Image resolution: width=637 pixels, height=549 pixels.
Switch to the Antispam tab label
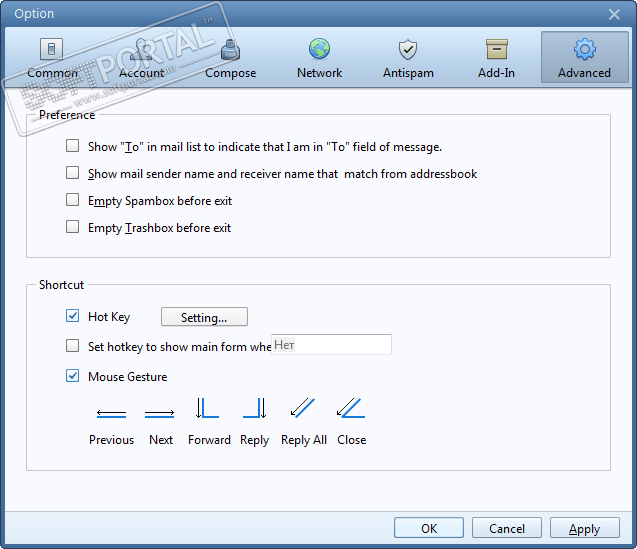coord(408,73)
